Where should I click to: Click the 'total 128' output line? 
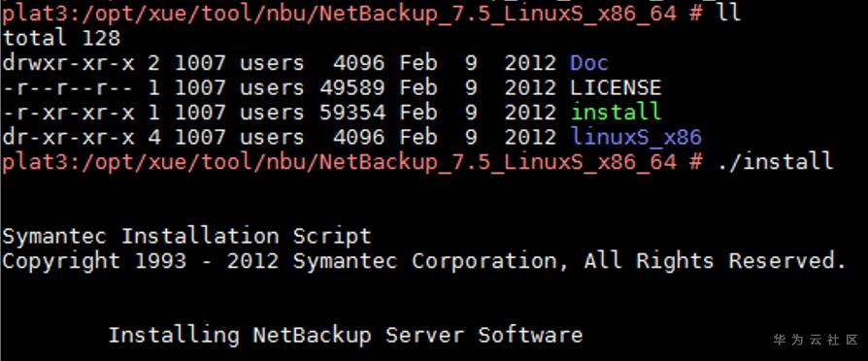pyautogui.click(x=61, y=38)
